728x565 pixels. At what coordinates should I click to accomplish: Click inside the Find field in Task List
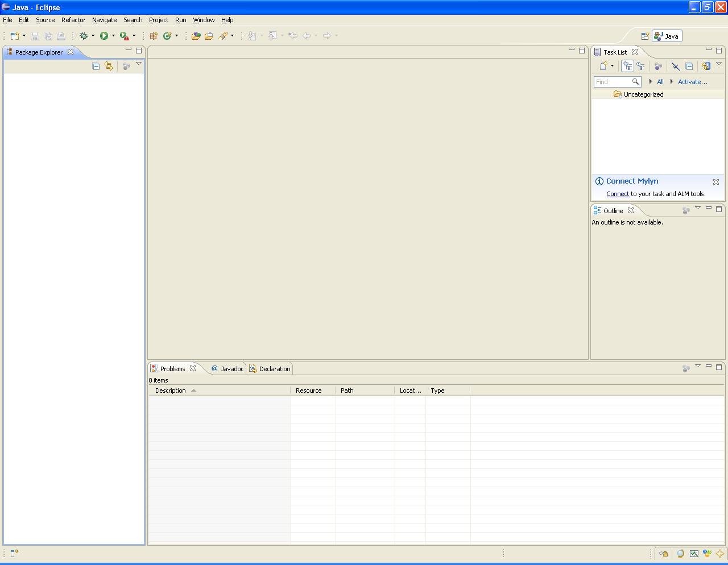(x=614, y=82)
